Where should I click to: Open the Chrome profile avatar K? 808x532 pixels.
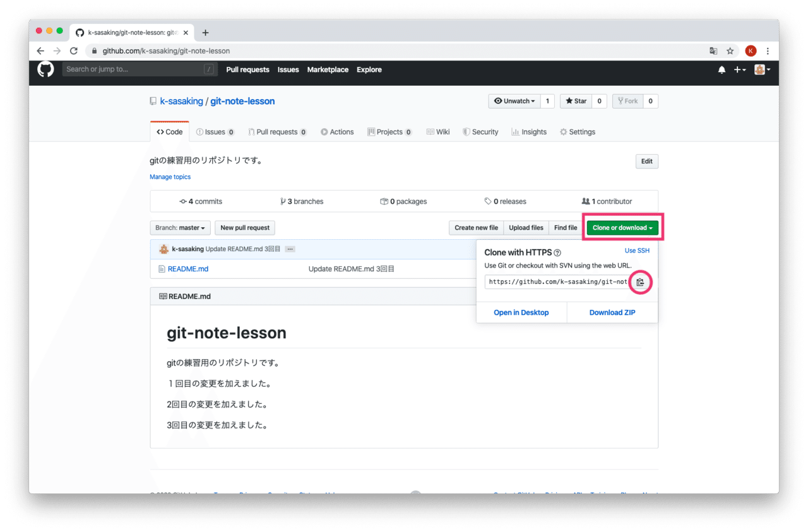[x=751, y=51]
